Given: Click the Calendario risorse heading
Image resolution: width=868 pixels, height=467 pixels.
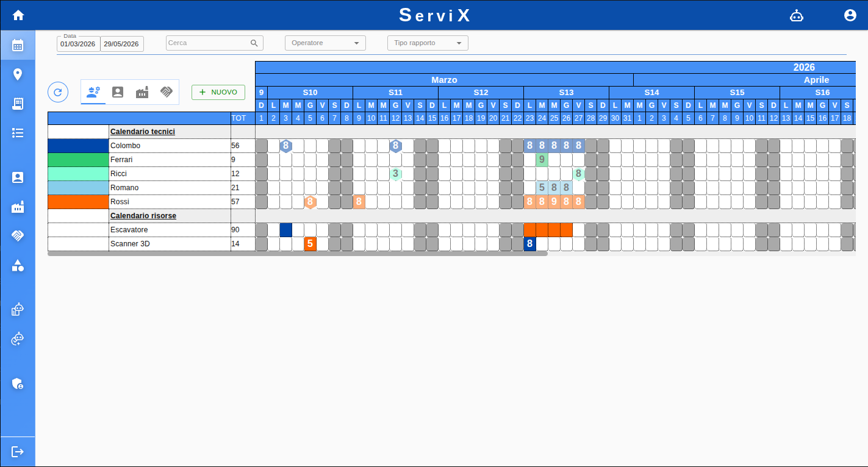Looking at the screenshot, I should 143,216.
